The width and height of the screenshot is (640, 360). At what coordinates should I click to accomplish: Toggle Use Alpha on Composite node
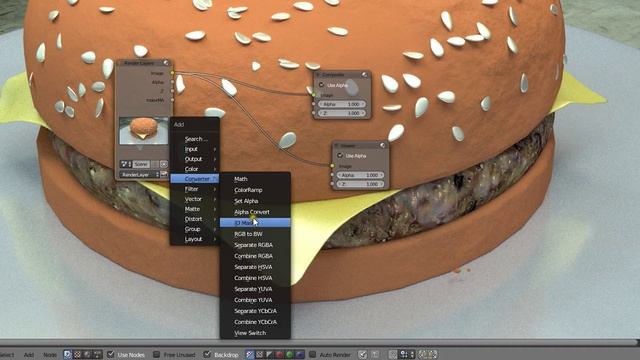pyautogui.click(x=322, y=85)
